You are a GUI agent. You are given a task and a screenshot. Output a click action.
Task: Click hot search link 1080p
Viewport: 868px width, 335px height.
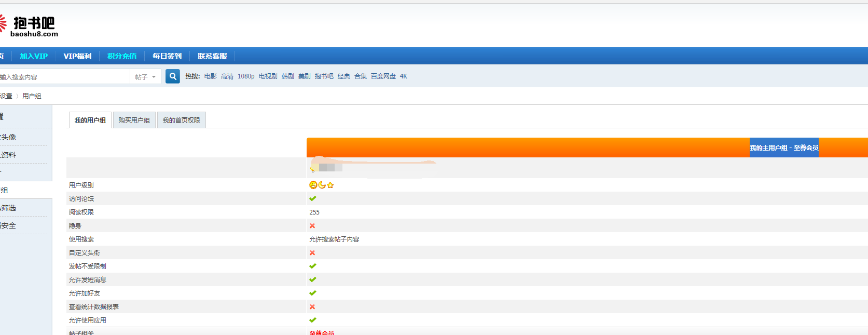246,76
